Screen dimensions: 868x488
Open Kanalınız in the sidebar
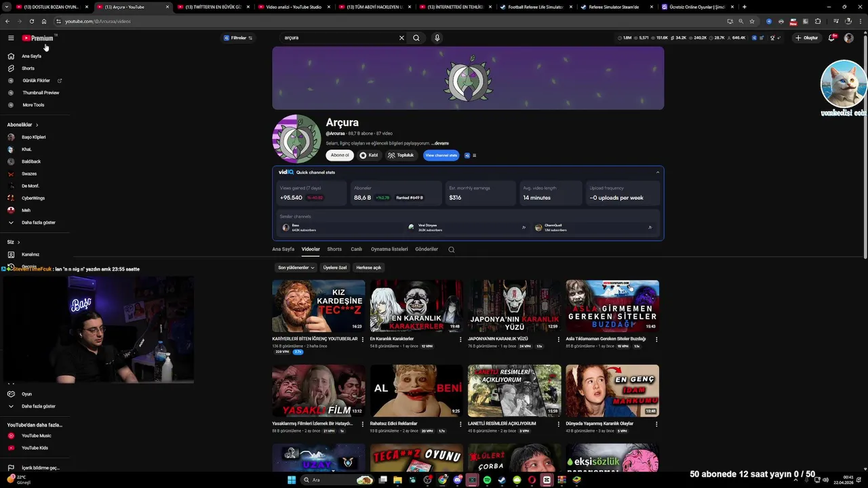(30, 254)
